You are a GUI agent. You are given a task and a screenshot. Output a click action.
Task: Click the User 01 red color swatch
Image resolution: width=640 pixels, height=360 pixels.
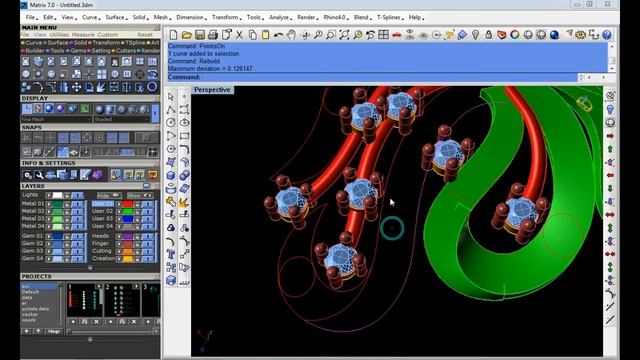tap(128, 204)
